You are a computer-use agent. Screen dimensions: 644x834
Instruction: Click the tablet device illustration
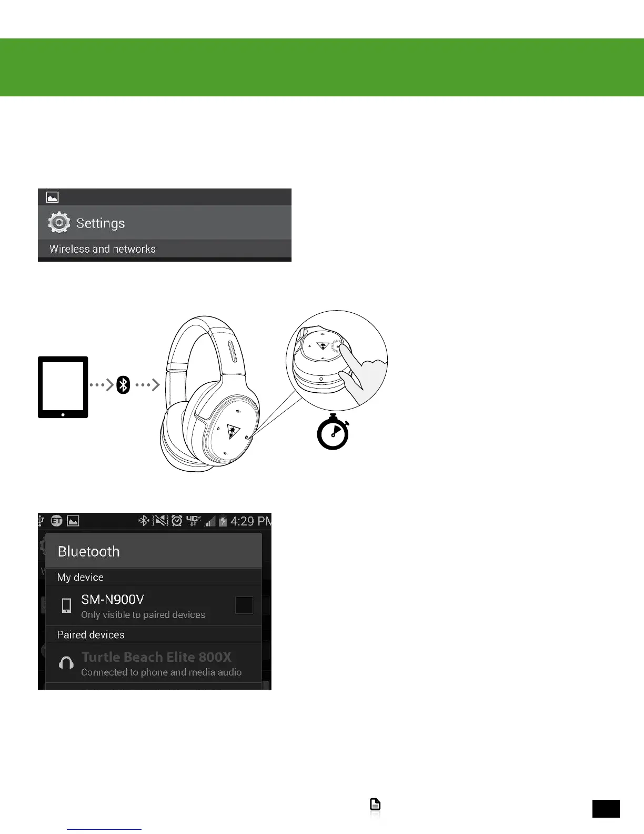(x=63, y=387)
